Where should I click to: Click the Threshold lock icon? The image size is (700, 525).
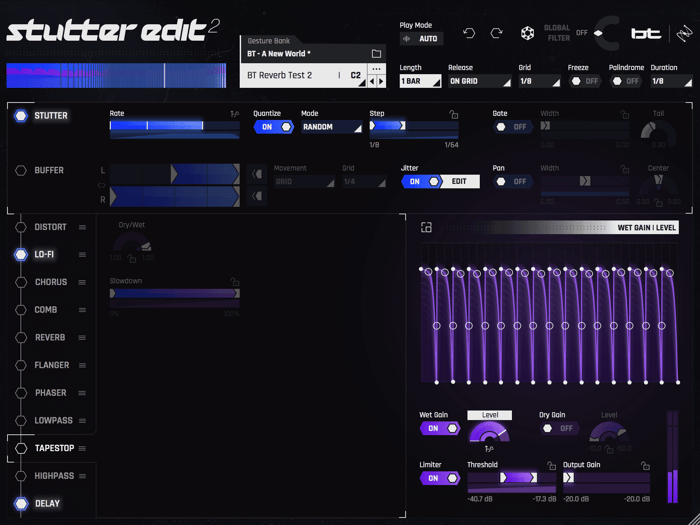point(552,466)
